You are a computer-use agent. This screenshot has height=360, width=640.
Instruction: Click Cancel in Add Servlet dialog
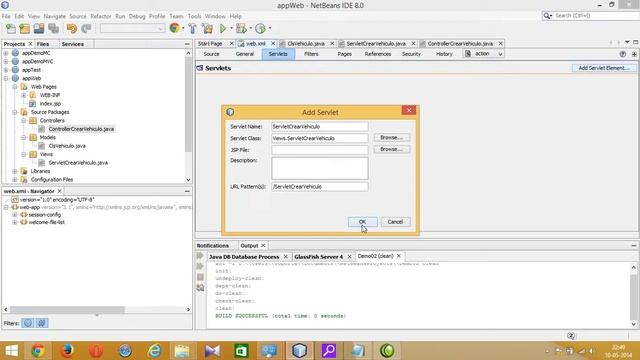pyautogui.click(x=395, y=222)
